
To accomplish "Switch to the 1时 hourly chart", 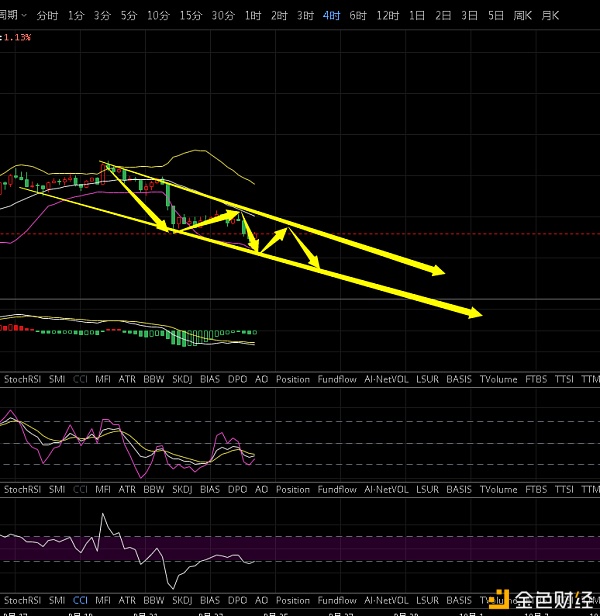I will (x=253, y=16).
